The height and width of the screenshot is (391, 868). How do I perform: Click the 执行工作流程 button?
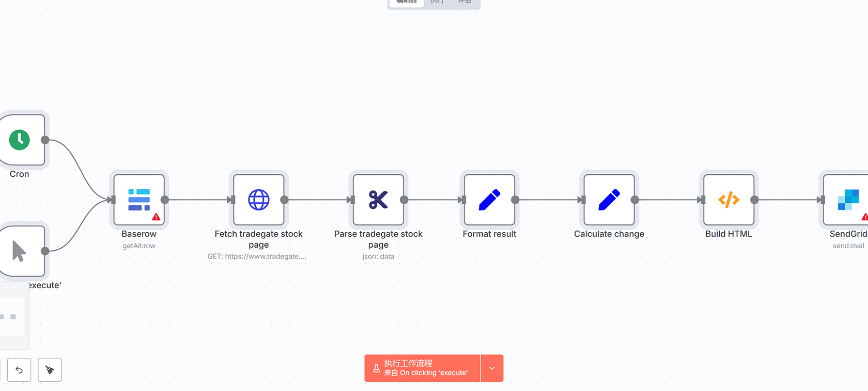(422, 368)
